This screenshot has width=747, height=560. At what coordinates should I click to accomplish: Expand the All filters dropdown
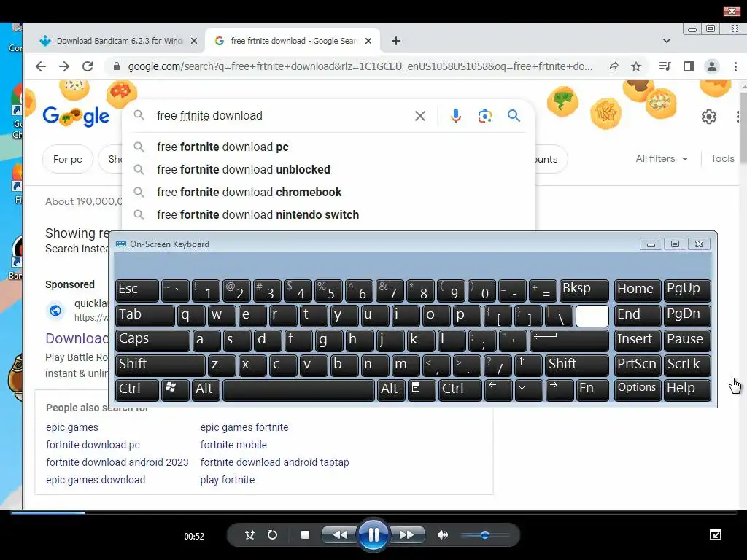coord(662,158)
